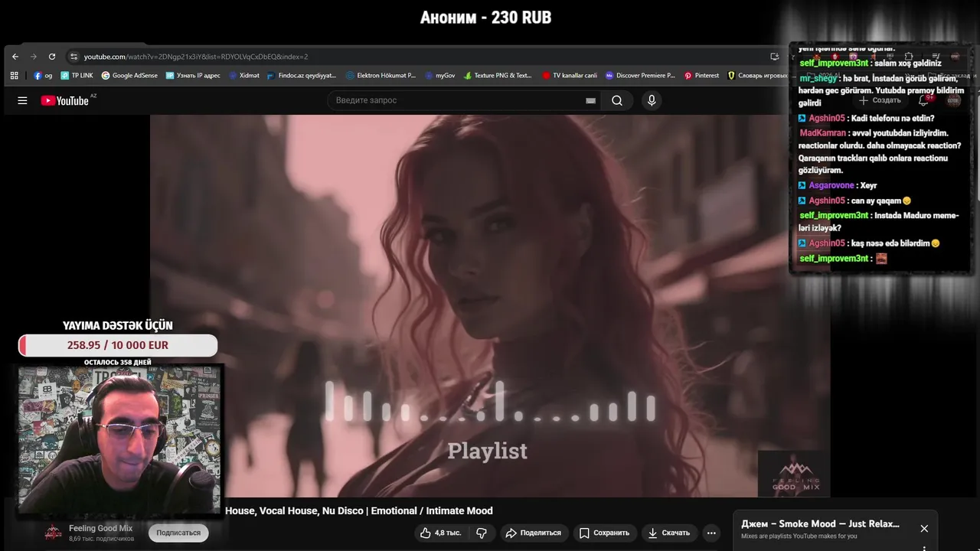Click the video player showing 'Playlist'
This screenshot has width=980, height=551.
(490, 306)
